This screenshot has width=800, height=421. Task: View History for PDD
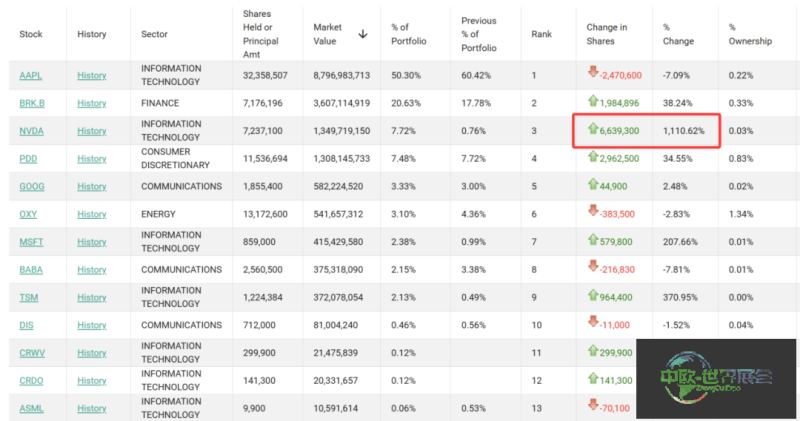(x=92, y=159)
